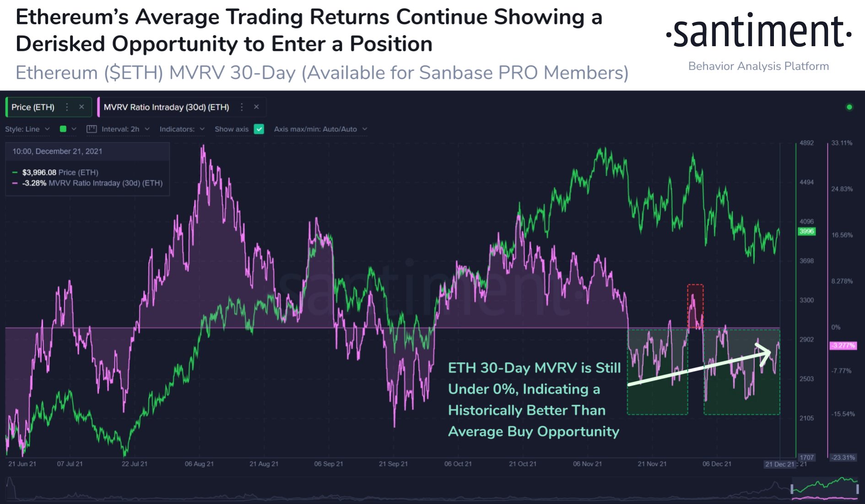The width and height of the screenshot is (865, 504).
Task: Click the pink -3.277% MVRV axis label
Action: click(x=843, y=345)
